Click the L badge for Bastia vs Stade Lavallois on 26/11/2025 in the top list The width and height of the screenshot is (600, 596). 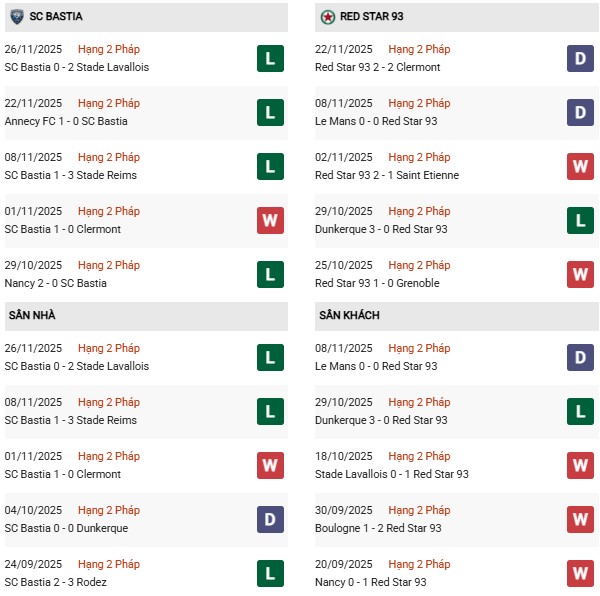point(270,59)
